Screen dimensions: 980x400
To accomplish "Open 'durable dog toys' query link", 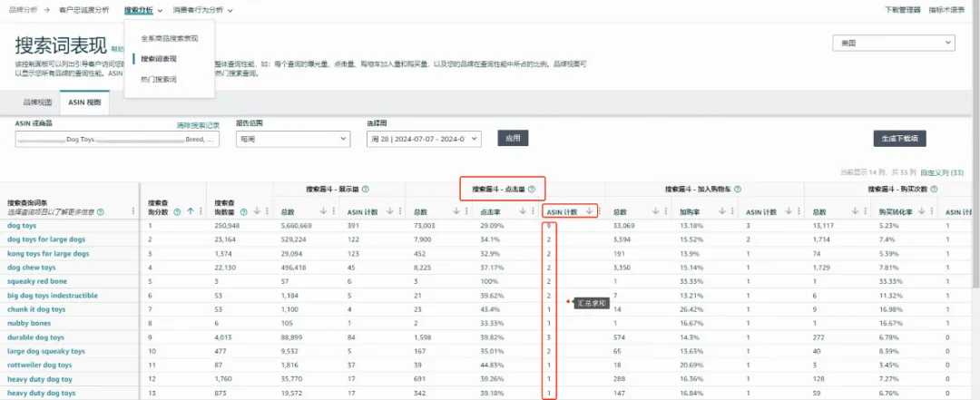I will [35, 337].
